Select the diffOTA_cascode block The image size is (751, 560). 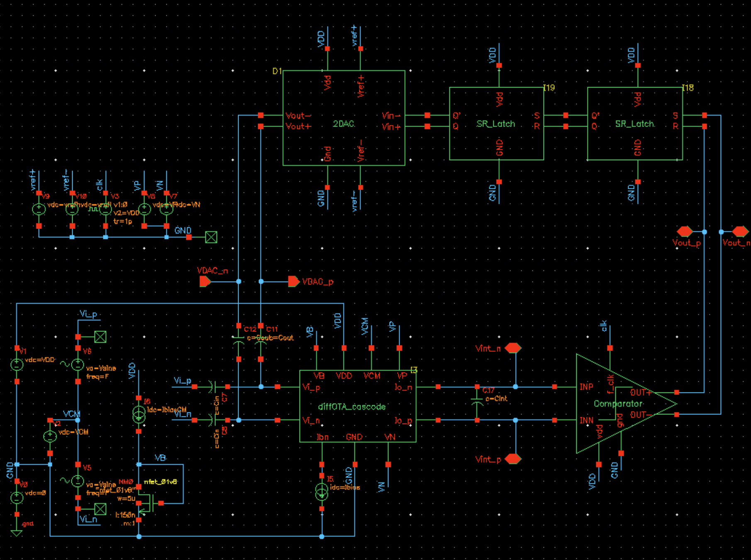[358, 406]
